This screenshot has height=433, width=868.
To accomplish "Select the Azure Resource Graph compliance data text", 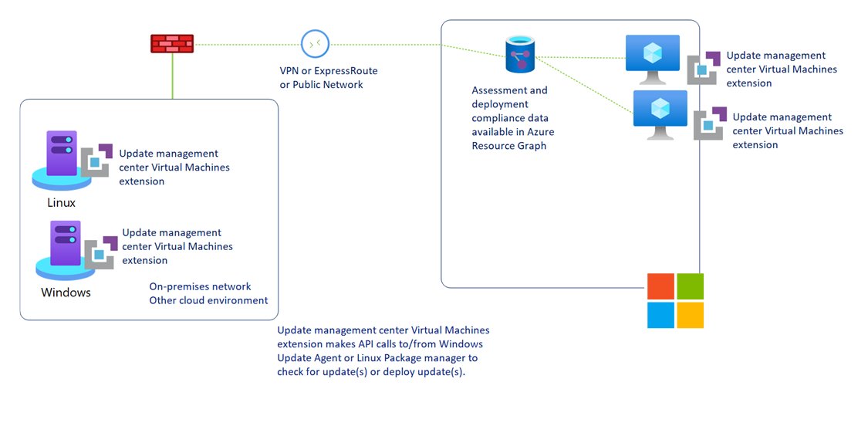I will [x=512, y=118].
